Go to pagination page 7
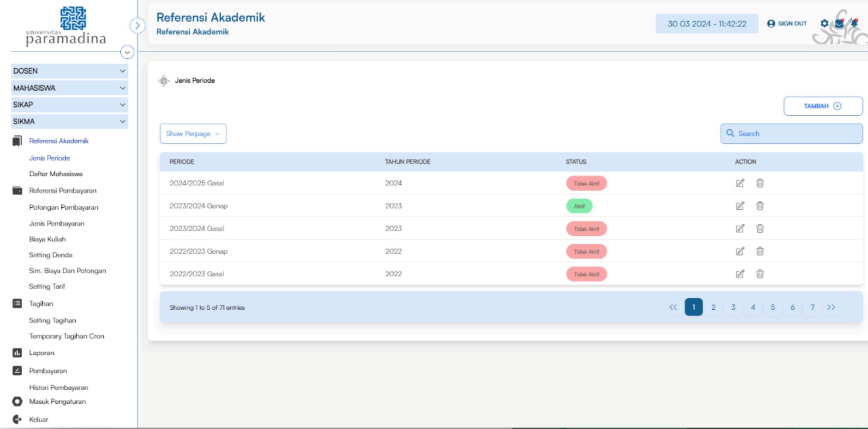The height and width of the screenshot is (429, 868). [x=812, y=307]
